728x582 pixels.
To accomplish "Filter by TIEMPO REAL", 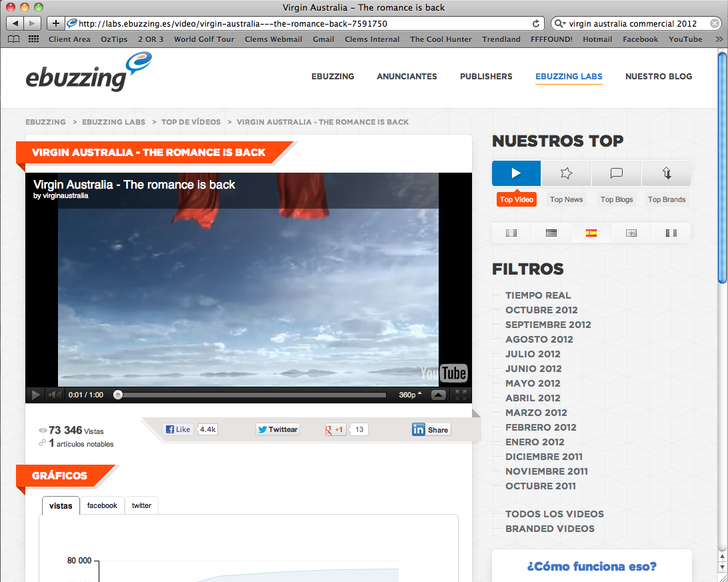I will coord(538,295).
